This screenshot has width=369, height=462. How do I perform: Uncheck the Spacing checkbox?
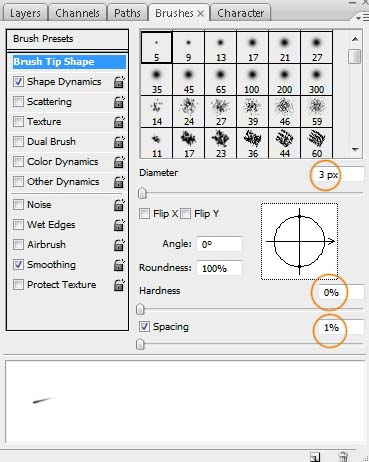coord(144,327)
